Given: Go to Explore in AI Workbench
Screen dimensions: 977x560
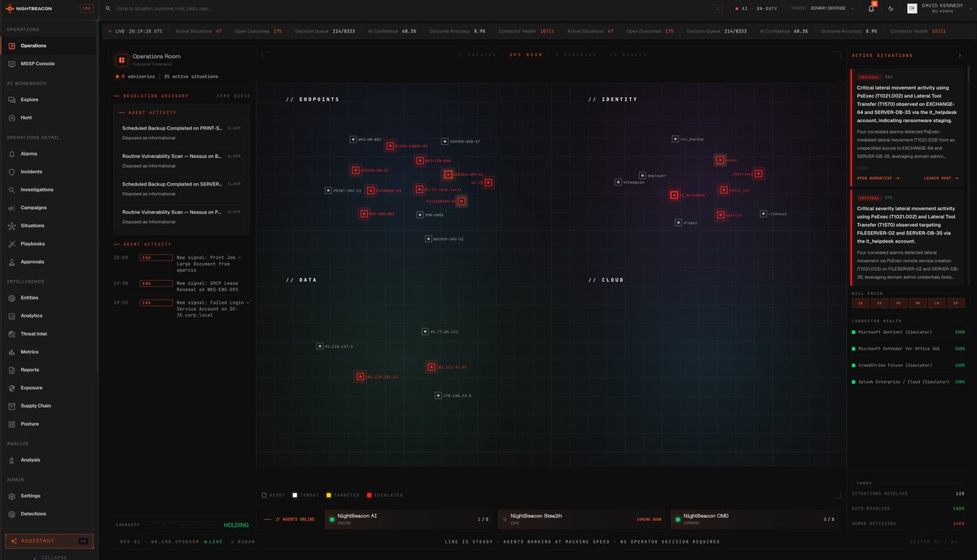Looking at the screenshot, I should click(49, 99).
